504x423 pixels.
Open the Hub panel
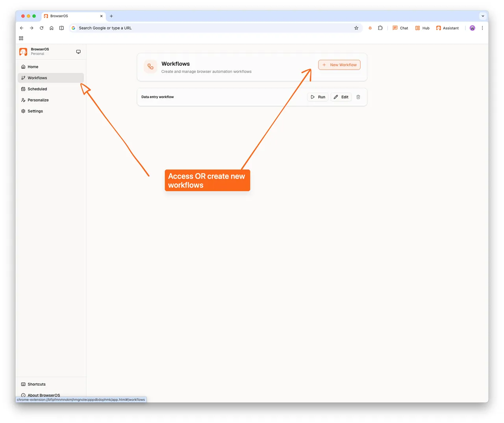pyautogui.click(x=422, y=28)
